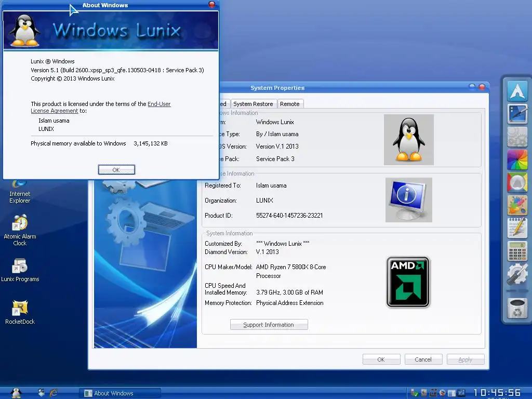The image size is (532, 399).
Task: Switch to the Remote tab
Action: click(290, 104)
